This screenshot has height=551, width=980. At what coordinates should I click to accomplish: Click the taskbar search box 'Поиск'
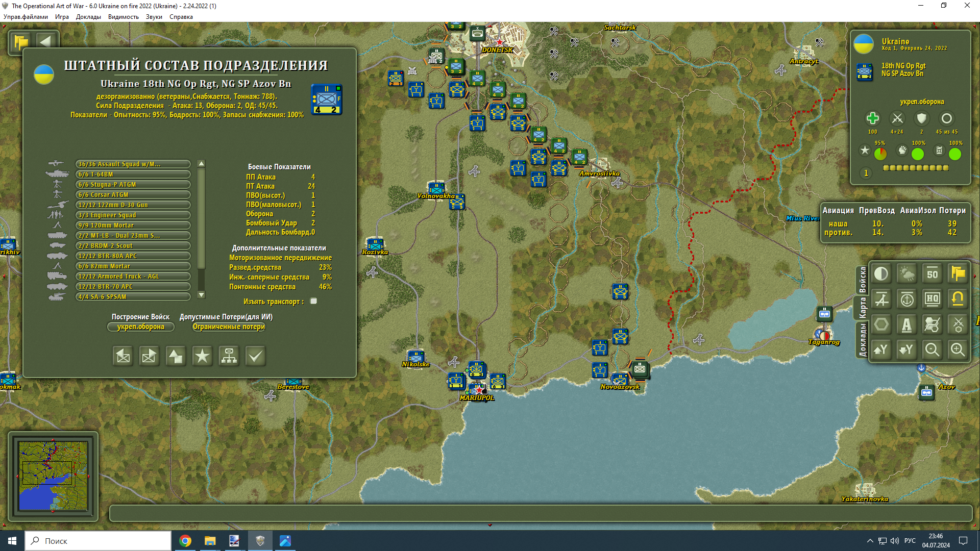(x=98, y=541)
